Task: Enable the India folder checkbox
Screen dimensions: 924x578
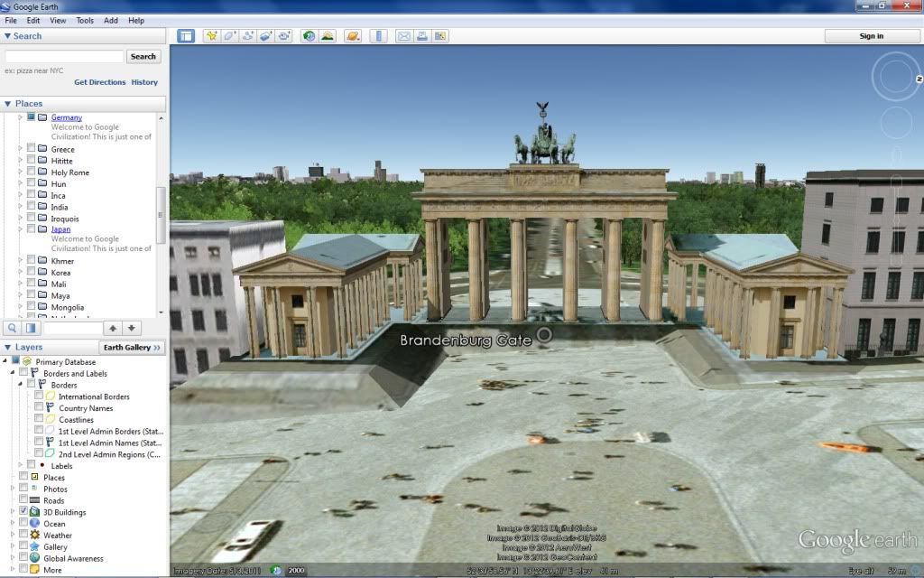Action: [x=32, y=206]
